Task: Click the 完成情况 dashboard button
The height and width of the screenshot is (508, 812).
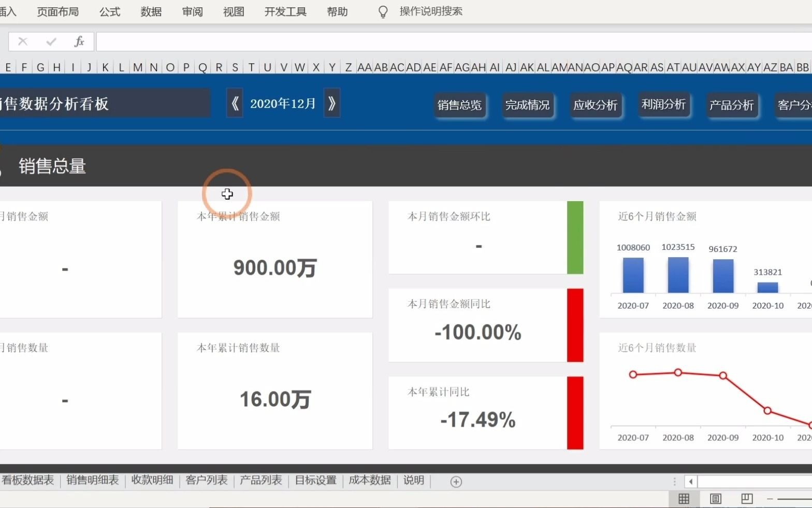Action: [528, 105]
